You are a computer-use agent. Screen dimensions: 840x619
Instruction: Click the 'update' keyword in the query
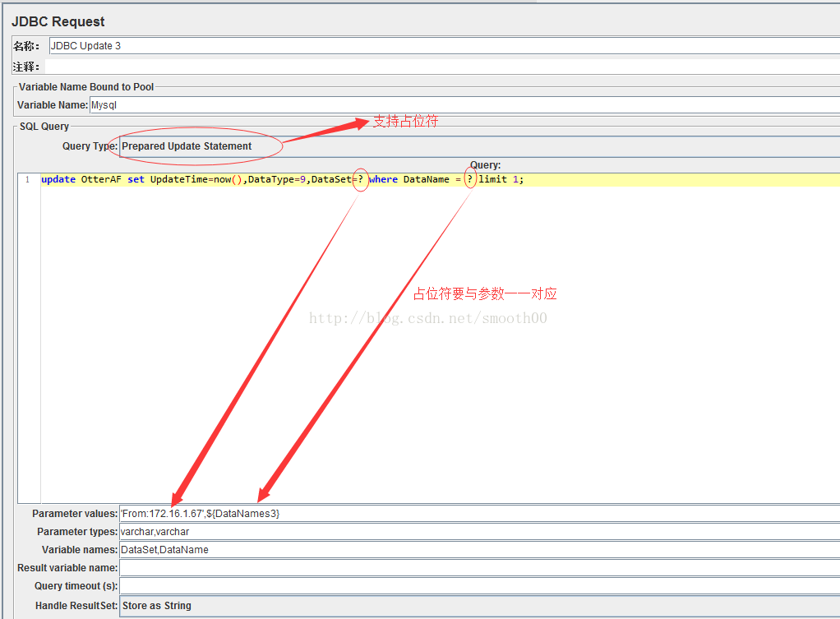tap(58, 179)
